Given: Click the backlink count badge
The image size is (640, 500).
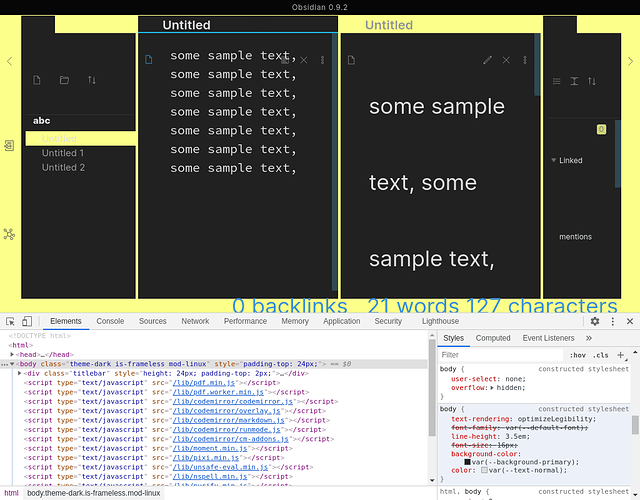Looking at the screenshot, I should click(x=601, y=129).
